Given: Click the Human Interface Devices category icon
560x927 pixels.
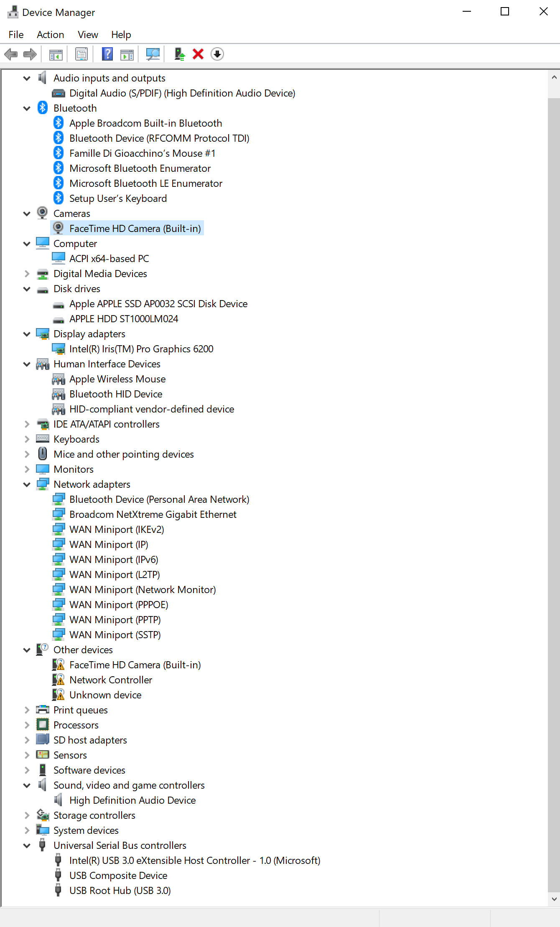Looking at the screenshot, I should [43, 364].
